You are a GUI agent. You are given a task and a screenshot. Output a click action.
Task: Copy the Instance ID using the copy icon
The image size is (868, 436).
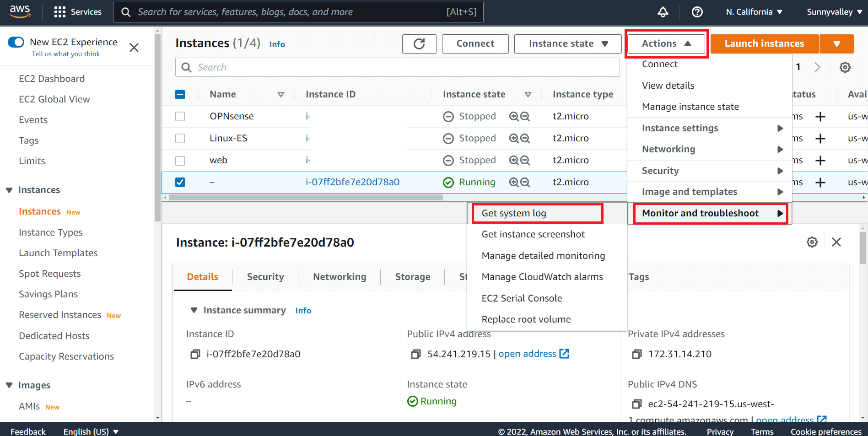(194, 354)
